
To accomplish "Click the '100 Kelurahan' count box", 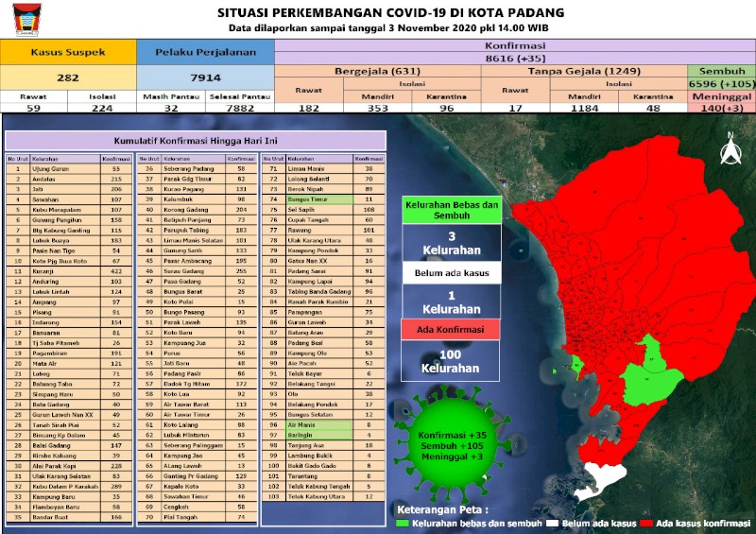I will click(451, 361).
